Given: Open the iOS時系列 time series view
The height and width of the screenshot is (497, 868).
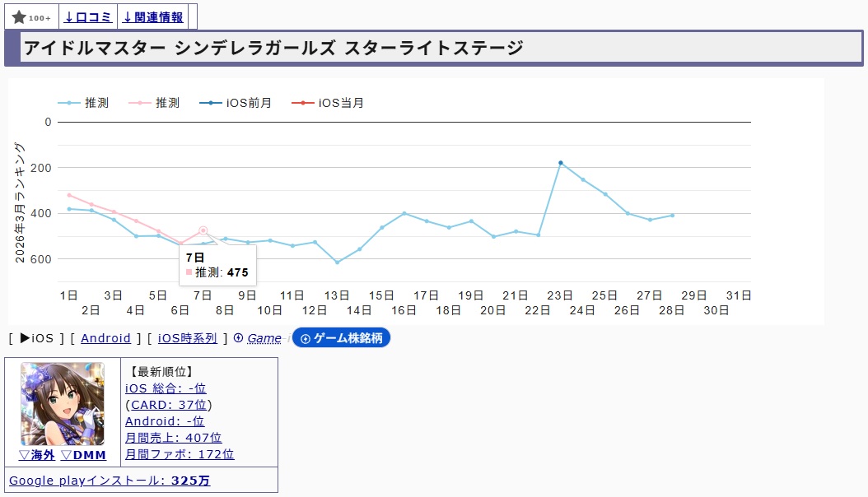Looking at the screenshot, I should (188, 338).
